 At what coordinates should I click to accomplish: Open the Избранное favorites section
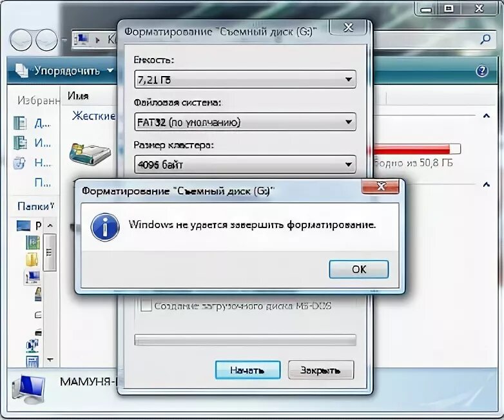tap(39, 100)
